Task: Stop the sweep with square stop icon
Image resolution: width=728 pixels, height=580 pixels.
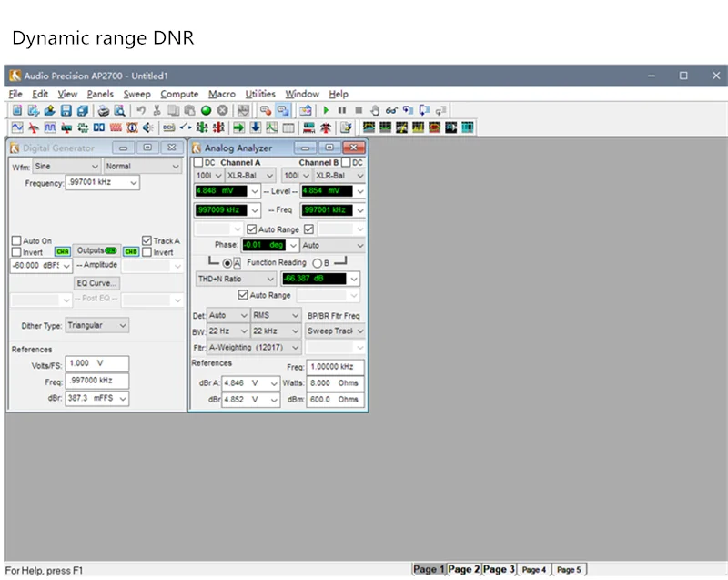Action: click(x=359, y=110)
